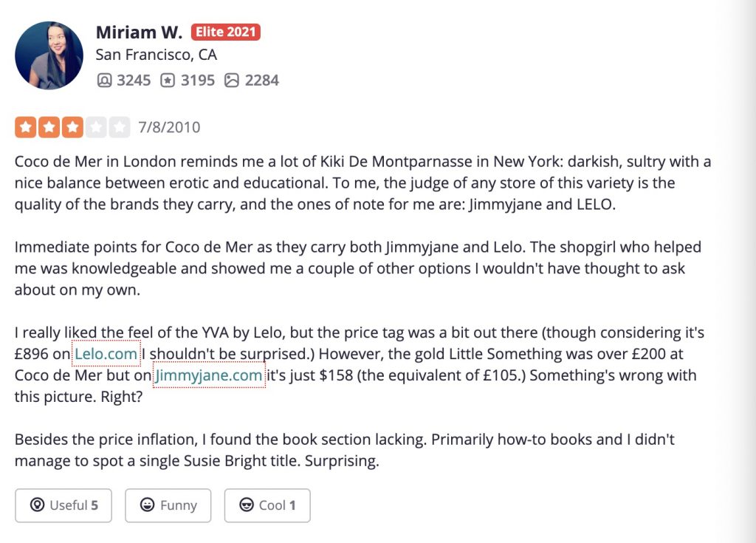This screenshot has height=543, width=756.
Task: Click the San Francisco, CA location text
Action: click(157, 55)
